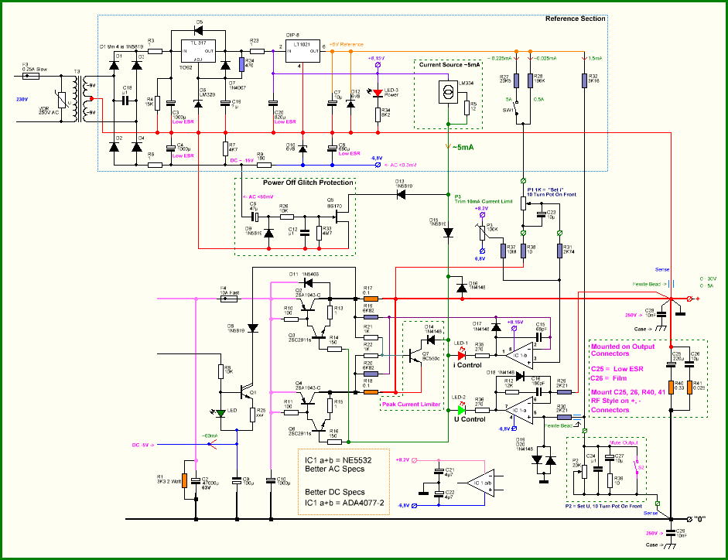Screen dimensions: 728x560
Task: Click the green LED-2 U Control indicator
Action: tap(462, 410)
